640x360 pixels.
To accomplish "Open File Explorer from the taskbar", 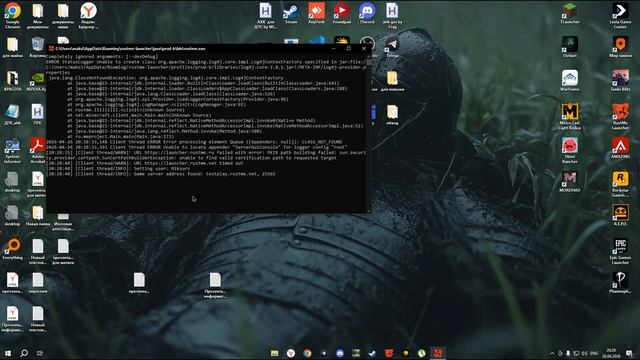I will 275,353.
